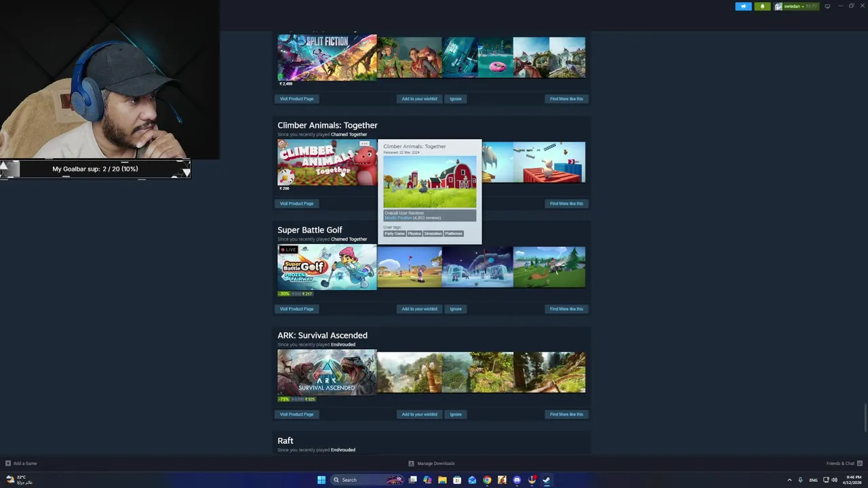View the last ARK forest screenshot

pyautogui.click(x=549, y=372)
